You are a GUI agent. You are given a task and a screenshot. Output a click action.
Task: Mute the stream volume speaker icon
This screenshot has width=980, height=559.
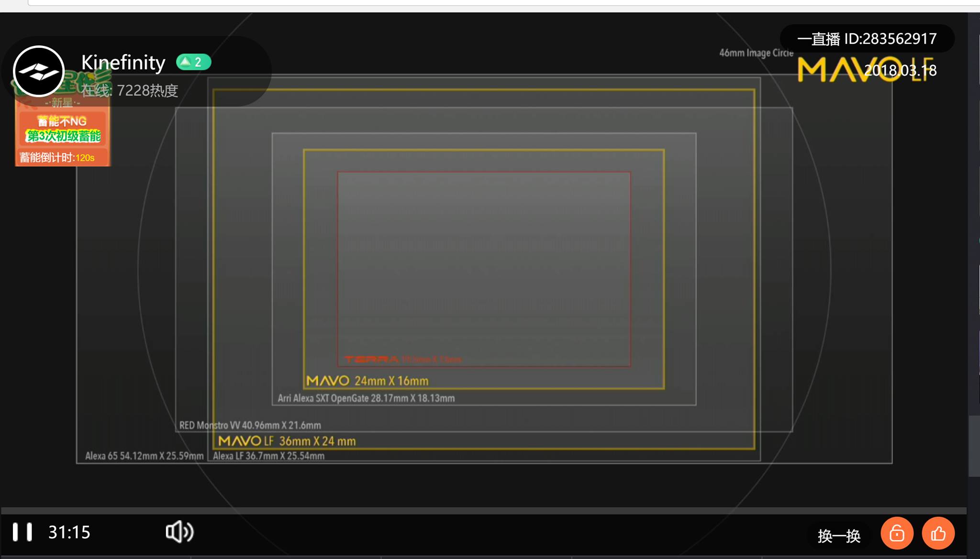tap(179, 532)
